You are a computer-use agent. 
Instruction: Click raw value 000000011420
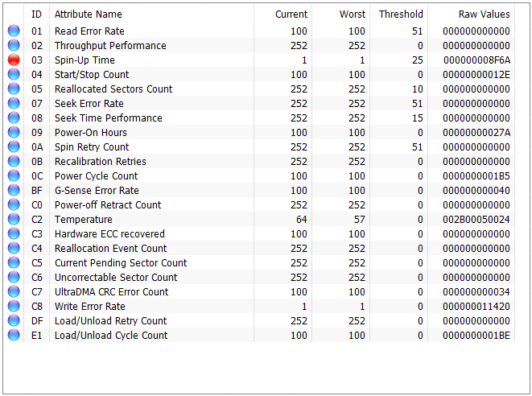476,306
